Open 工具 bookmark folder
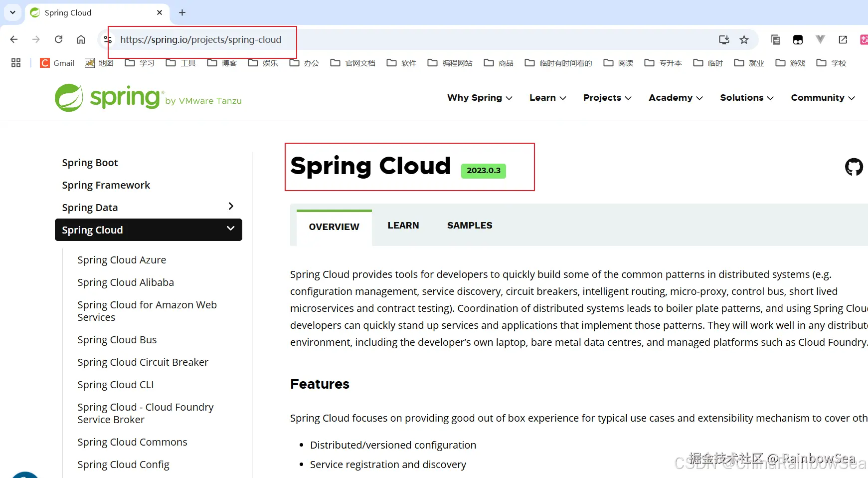The width and height of the screenshot is (868, 478). [181, 63]
